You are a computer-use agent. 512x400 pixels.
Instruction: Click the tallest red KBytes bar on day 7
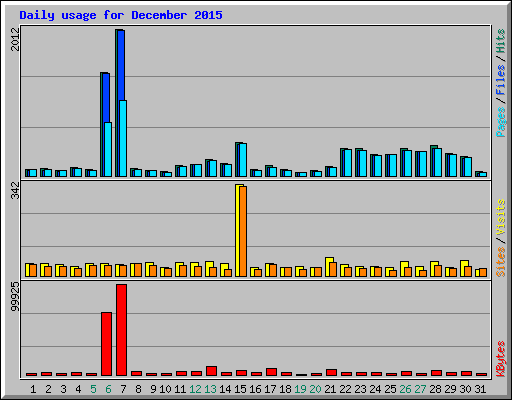click(121, 330)
